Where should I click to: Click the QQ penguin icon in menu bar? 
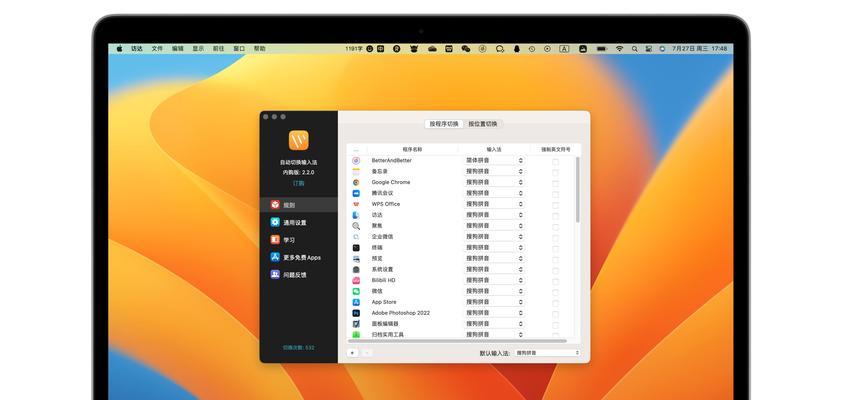tap(517, 48)
